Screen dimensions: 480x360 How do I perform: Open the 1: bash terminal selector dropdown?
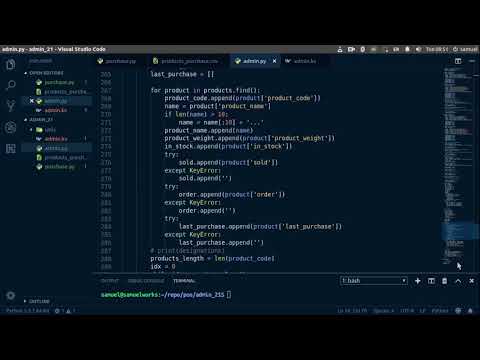pyautogui.click(x=374, y=281)
